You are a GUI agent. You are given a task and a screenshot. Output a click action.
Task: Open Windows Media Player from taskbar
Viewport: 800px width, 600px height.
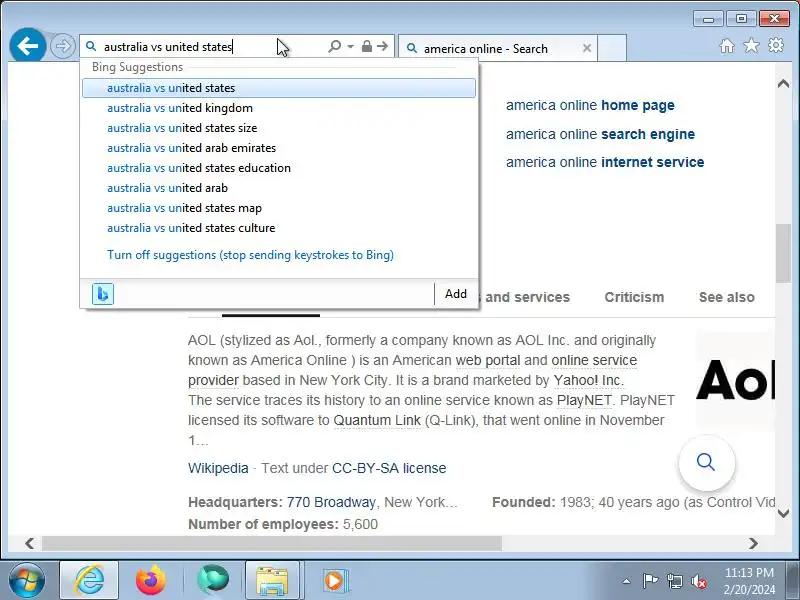tap(334, 580)
